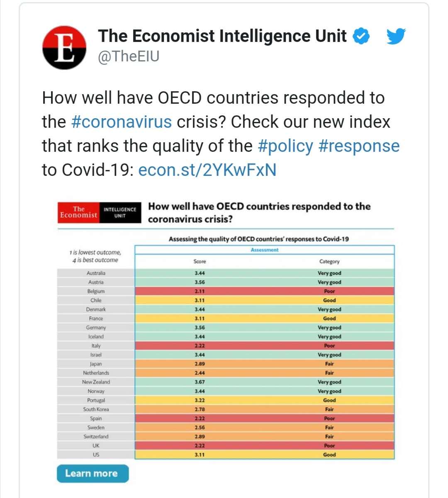The width and height of the screenshot is (448, 498).
Task: Click the chart title about OECD countries
Action: (x=259, y=212)
